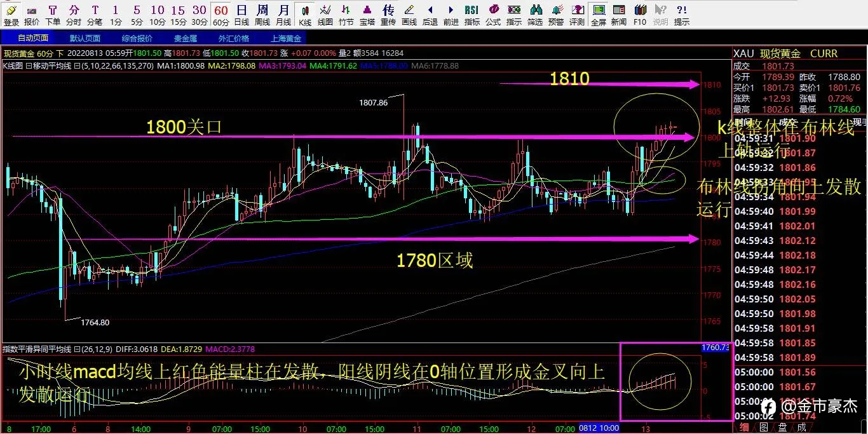This screenshot has height=434, width=868.
Task: Open the 贵金属 tab
Action: pyautogui.click(x=186, y=38)
